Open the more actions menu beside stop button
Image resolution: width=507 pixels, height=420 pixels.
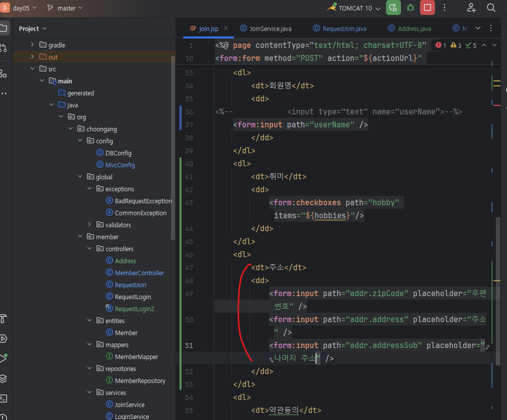pos(444,8)
